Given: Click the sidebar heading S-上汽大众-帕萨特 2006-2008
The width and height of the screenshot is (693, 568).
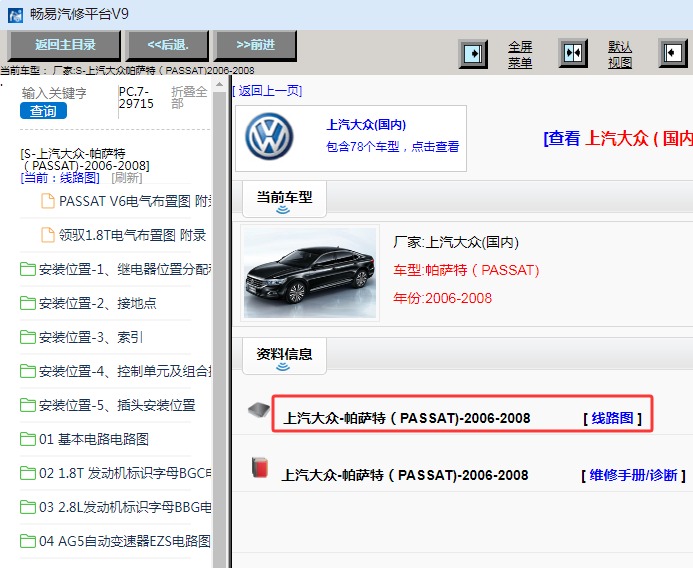Looking at the screenshot, I should coord(85,160).
